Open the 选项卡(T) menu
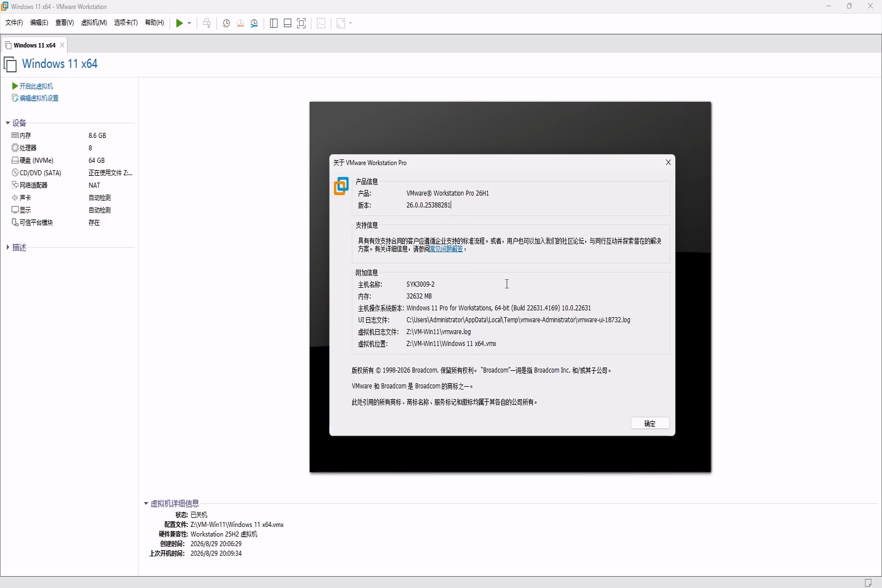Image resolution: width=882 pixels, height=588 pixels. click(x=126, y=23)
